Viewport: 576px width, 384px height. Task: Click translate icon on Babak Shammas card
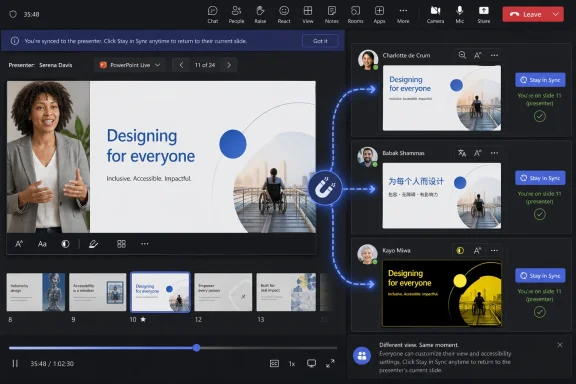pyautogui.click(x=462, y=153)
